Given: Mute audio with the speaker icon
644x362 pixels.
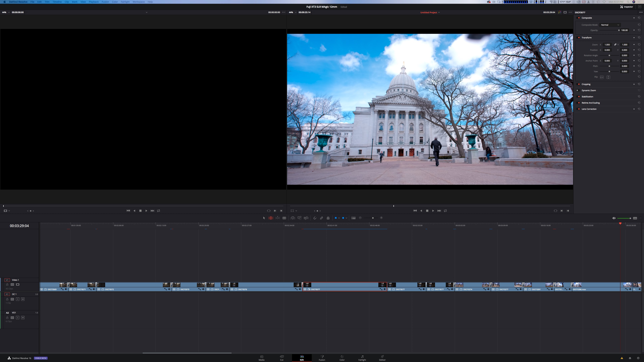Looking at the screenshot, I should point(614,218).
